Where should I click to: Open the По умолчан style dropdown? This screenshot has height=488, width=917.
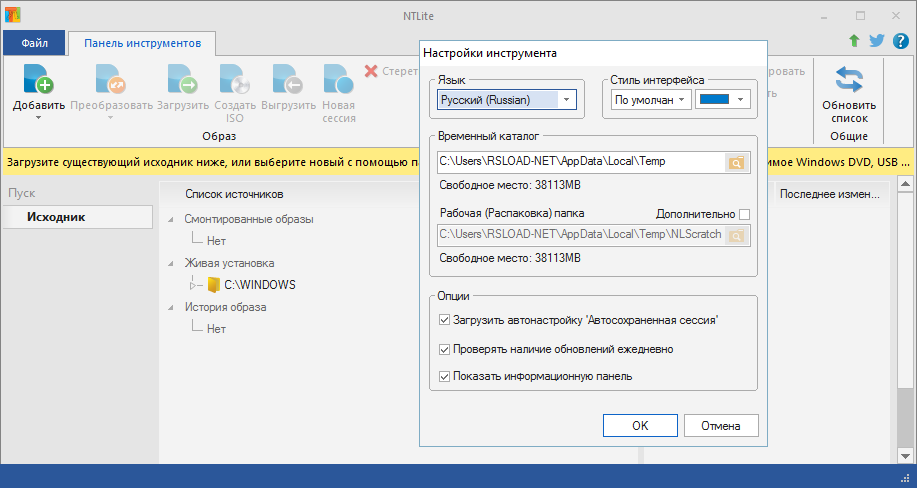[x=651, y=99]
